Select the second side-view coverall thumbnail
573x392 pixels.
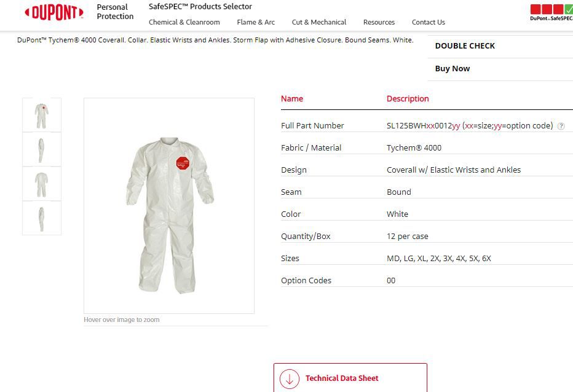(x=42, y=149)
